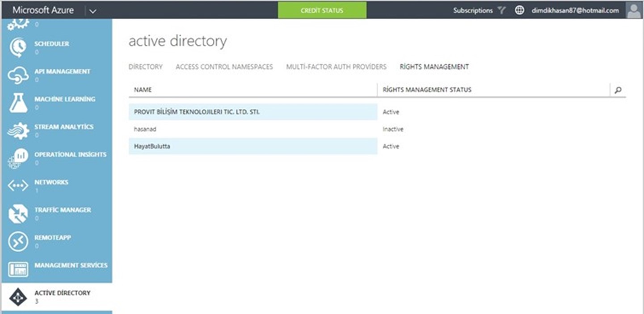This screenshot has height=314, width=644.
Task: Select the hasanad directory name
Action: tap(145, 129)
